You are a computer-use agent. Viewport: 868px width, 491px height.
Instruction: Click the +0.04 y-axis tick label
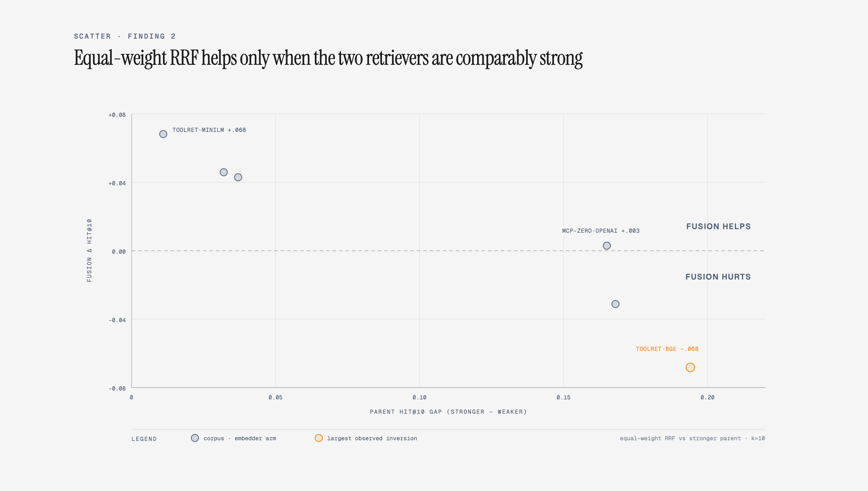tap(117, 183)
